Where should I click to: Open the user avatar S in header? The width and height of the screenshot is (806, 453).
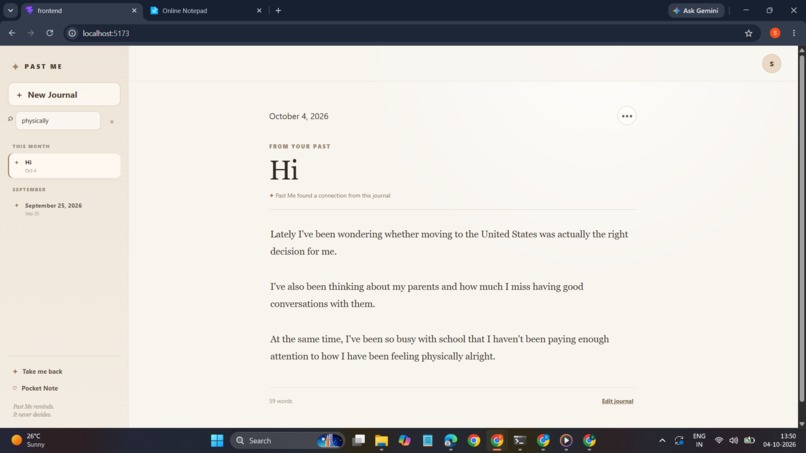(772, 64)
